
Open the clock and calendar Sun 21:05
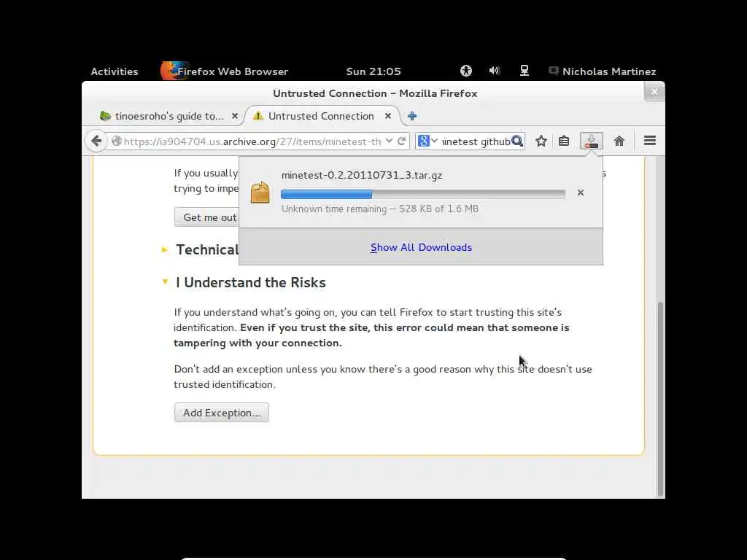pyautogui.click(x=373, y=71)
